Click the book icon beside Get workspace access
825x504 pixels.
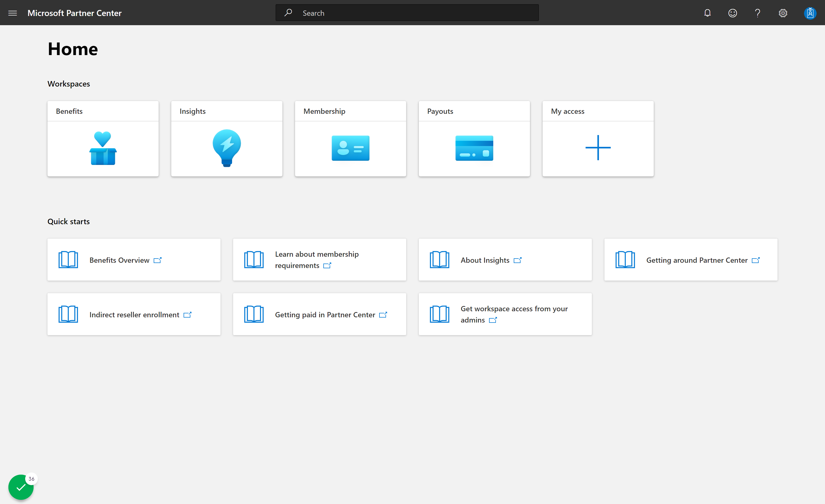[x=439, y=314]
